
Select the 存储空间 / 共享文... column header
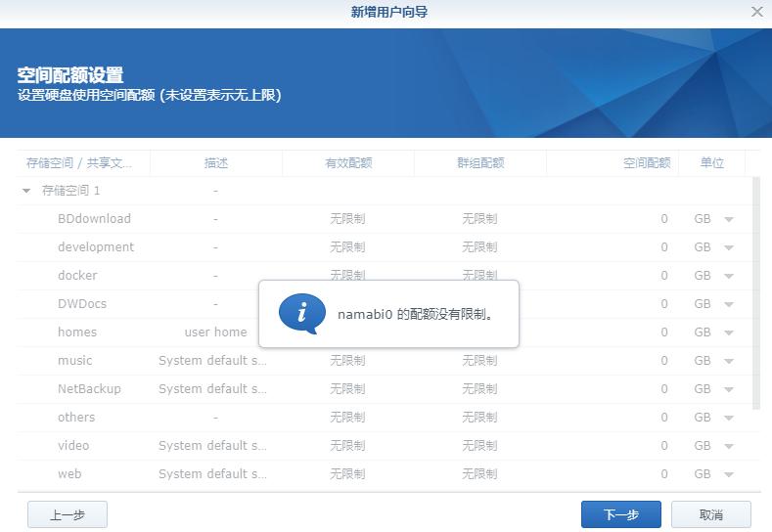pyautogui.click(x=83, y=163)
